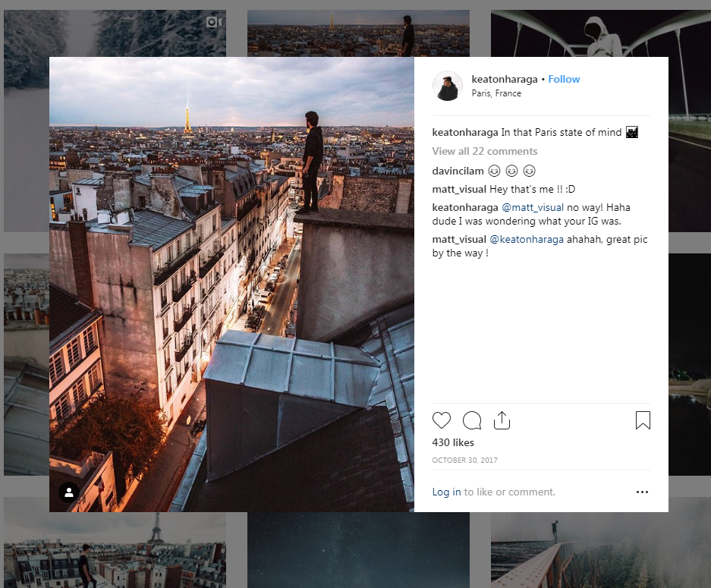The image size is (711, 588).
Task: Open davincilam commenter profile
Action: (x=458, y=171)
